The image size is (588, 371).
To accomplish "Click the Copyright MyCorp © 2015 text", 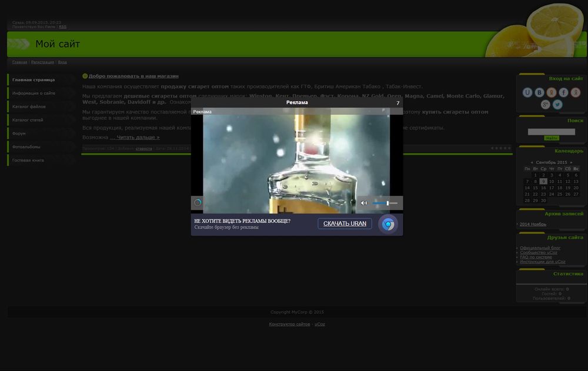I will [297, 312].
